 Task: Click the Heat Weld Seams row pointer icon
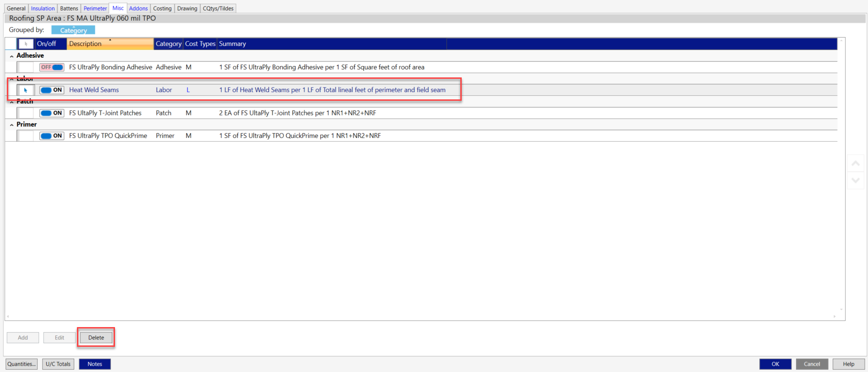coord(26,90)
